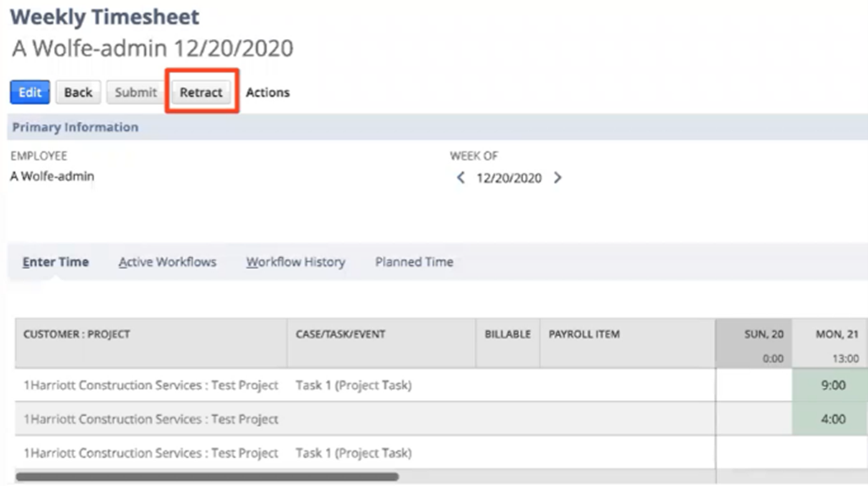The image size is (868, 486).
Task: Open the Actions menu
Action: (x=268, y=92)
